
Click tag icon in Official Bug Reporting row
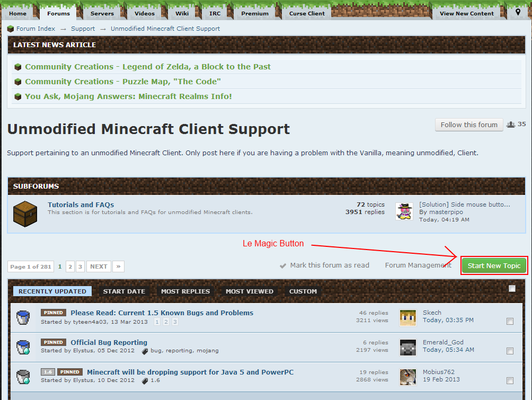point(145,351)
